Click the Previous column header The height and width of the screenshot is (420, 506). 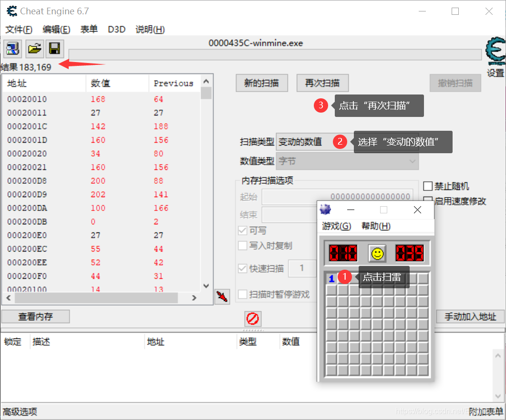point(175,84)
